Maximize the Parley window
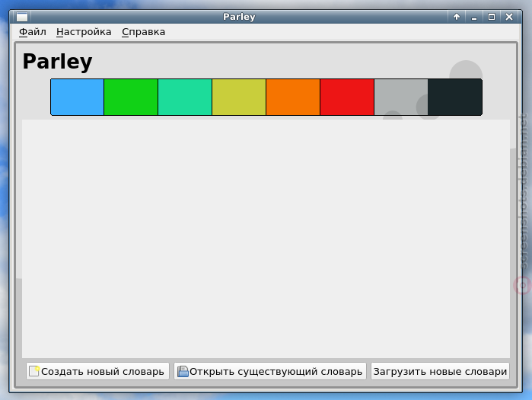This screenshot has width=532, height=400. click(492, 17)
